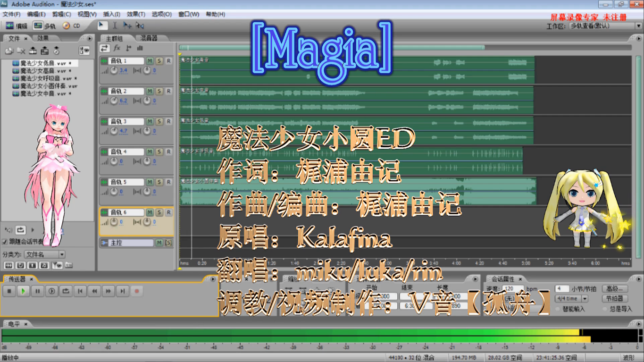The image size is (644, 362).
Task: Click Go to Beginning transport button
Action: pyautogui.click(x=80, y=291)
